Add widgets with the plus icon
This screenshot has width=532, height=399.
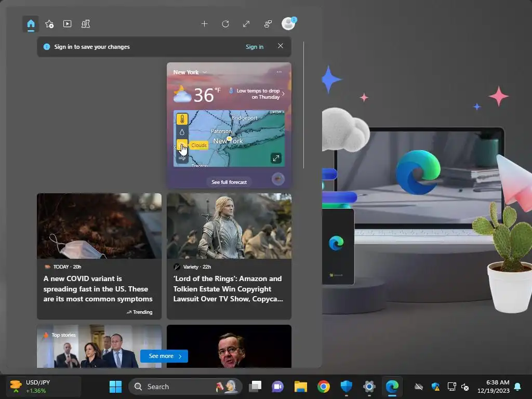pyautogui.click(x=204, y=24)
